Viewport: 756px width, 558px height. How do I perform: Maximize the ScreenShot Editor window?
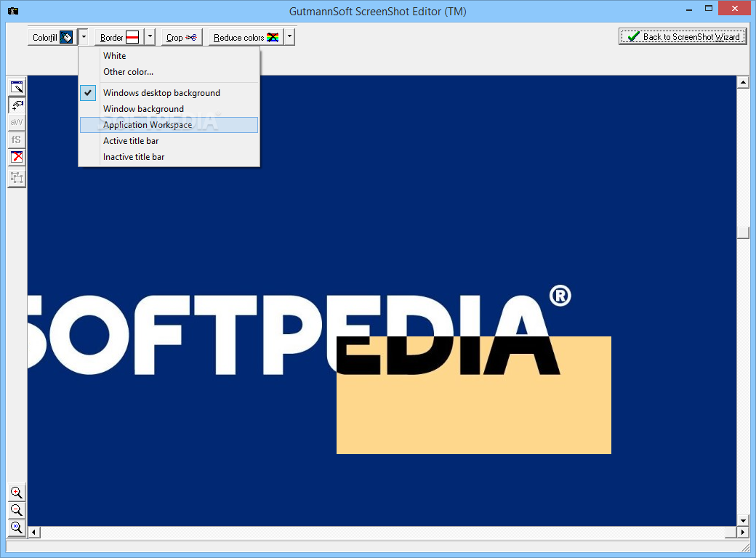click(709, 8)
